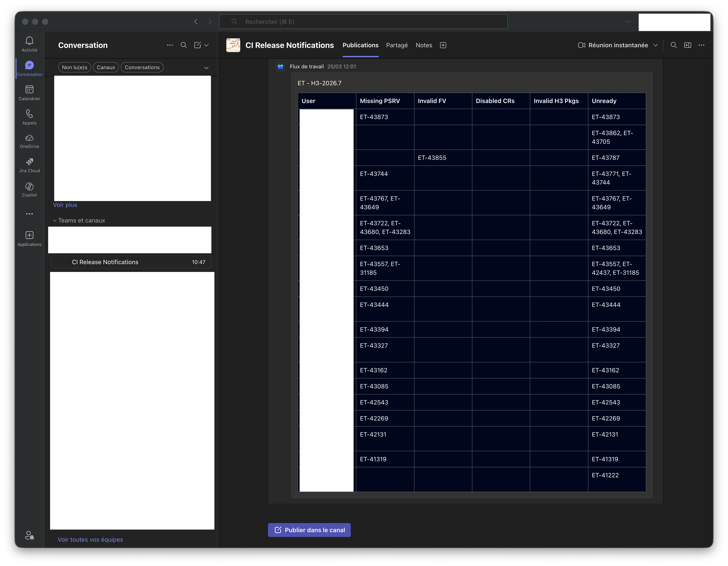Switch to the Partagé tab
Viewport: 728px width, 566px height.
[x=397, y=45]
